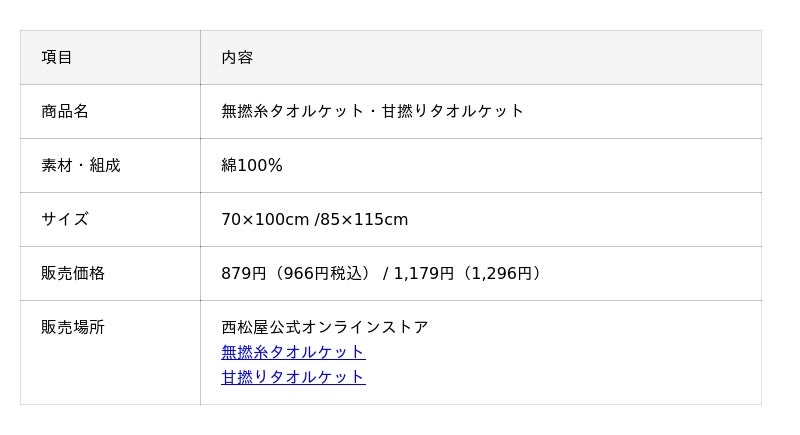The width and height of the screenshot is (800, 435).
Task: Select the 販売価格 row label
Action: pyautogui.click(x=73, y=273)
